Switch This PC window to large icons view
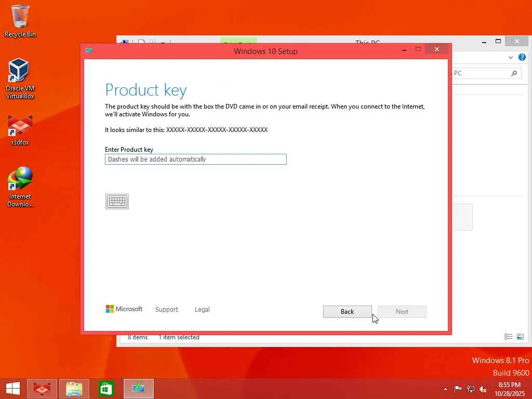The height and width of the screenshot is (399, 532). coord(520,337)
